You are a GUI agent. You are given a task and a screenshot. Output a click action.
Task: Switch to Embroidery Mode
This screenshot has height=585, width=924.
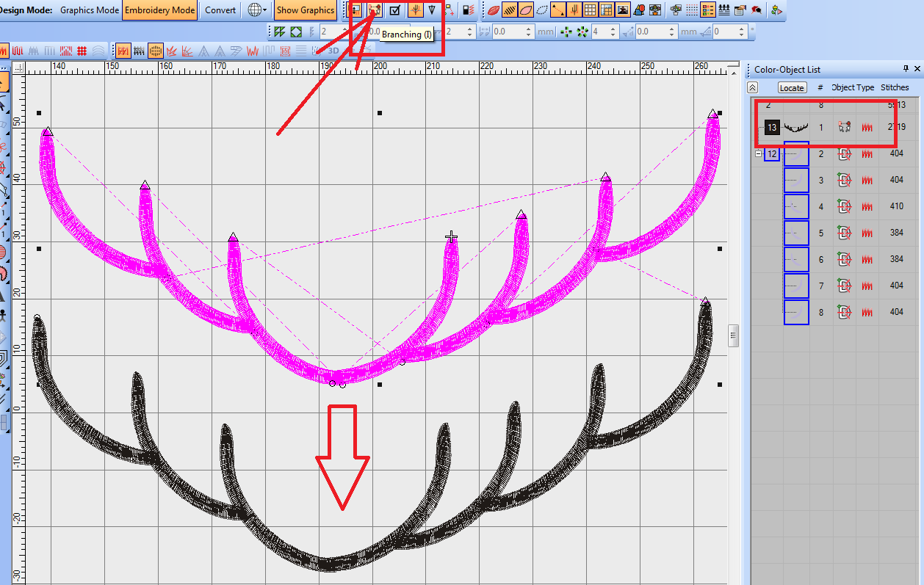pos(159,10)
